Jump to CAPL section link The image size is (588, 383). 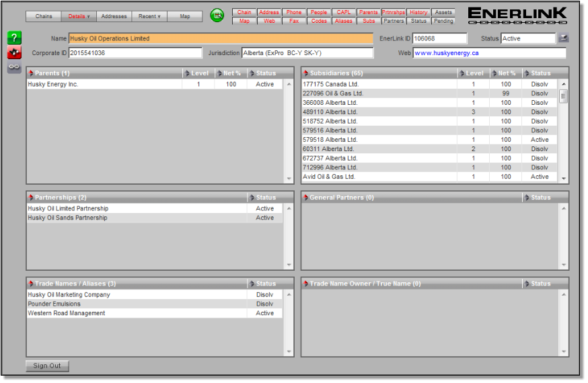pyautogui.click(x=344, y=12)
